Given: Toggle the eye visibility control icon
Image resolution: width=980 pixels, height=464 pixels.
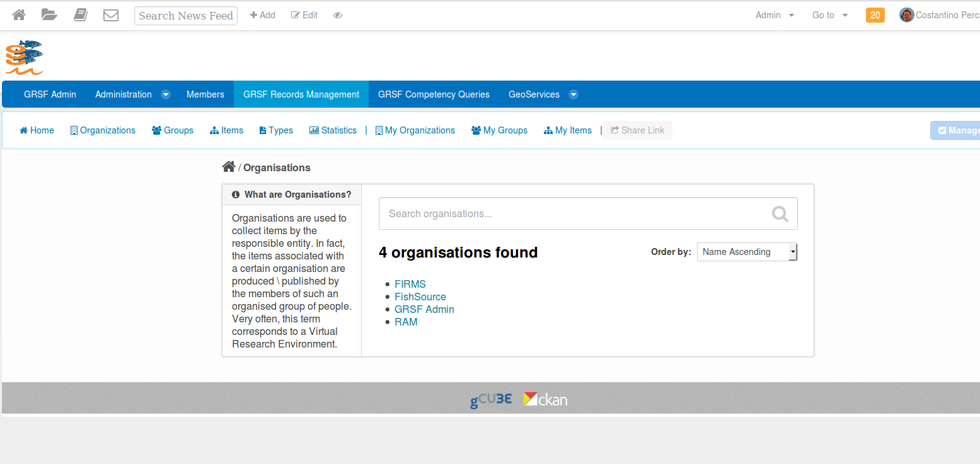Looking at the screenshot, I should pos(338,16).
